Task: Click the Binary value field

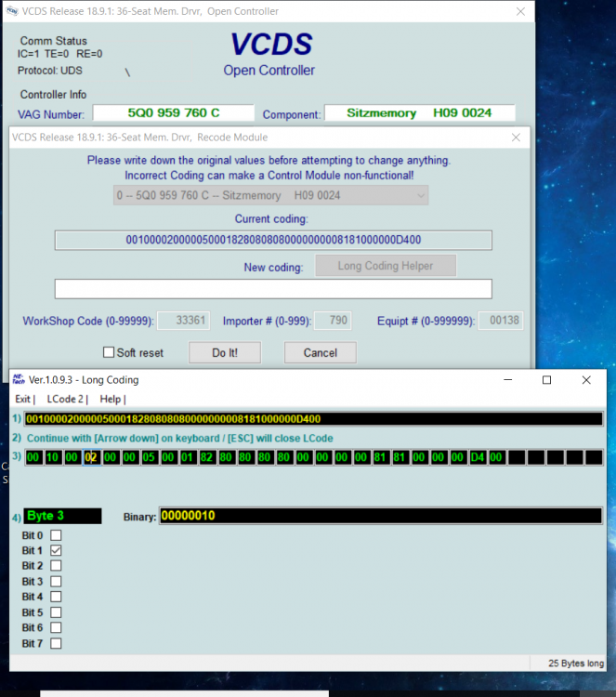Action: point(381,516)
